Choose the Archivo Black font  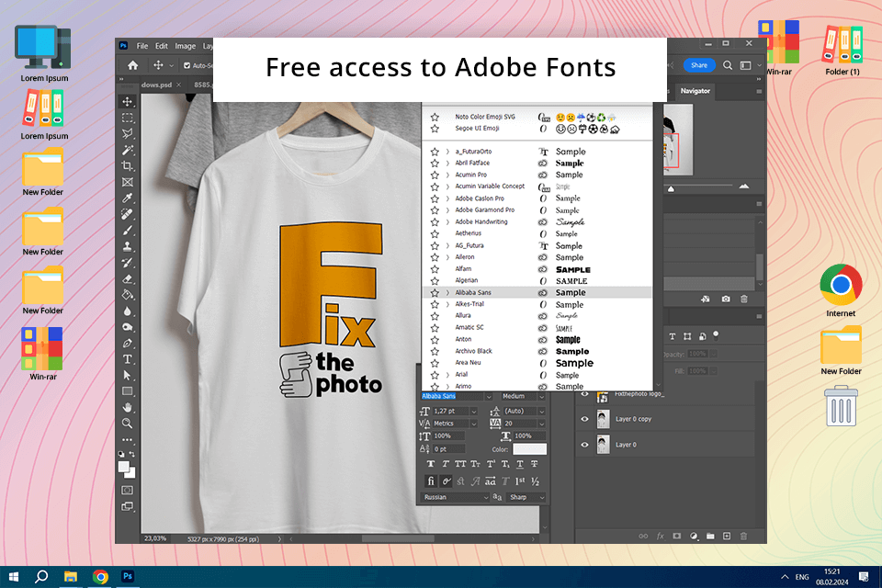(537, 351)
